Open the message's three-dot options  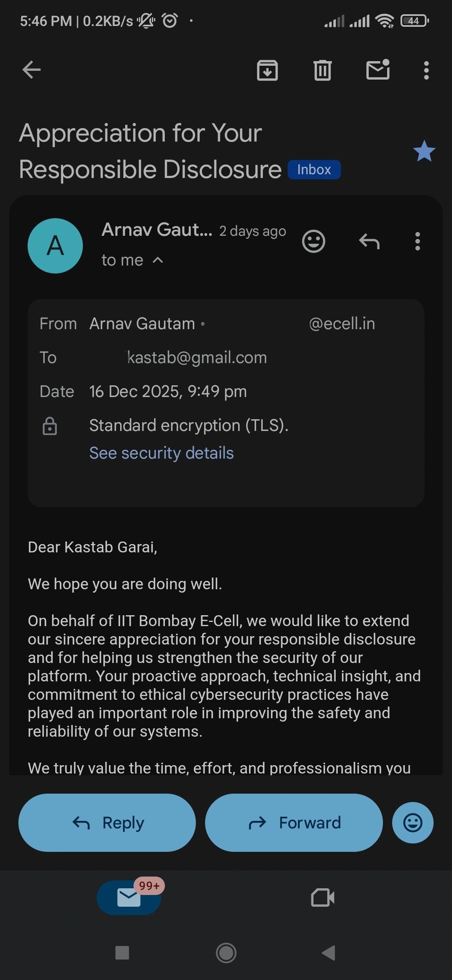click(x=417, y=241)
